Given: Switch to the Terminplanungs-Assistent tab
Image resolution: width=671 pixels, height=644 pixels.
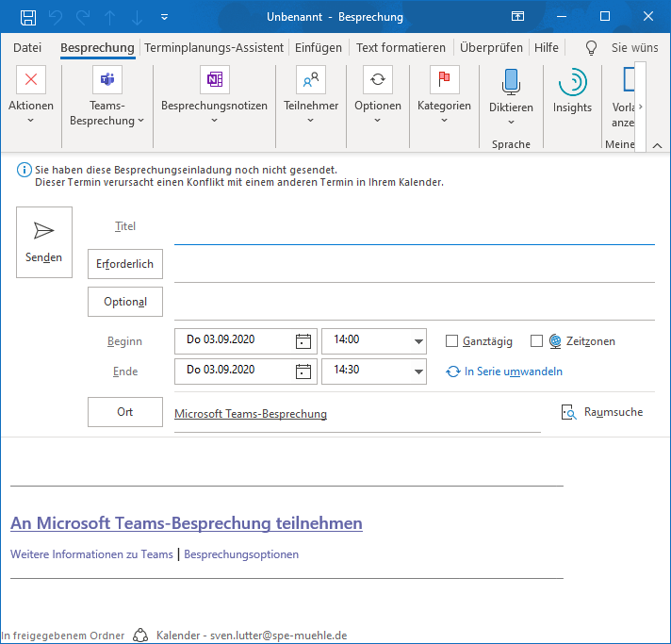Looking at the screenshot, I should tap(214, 47).
